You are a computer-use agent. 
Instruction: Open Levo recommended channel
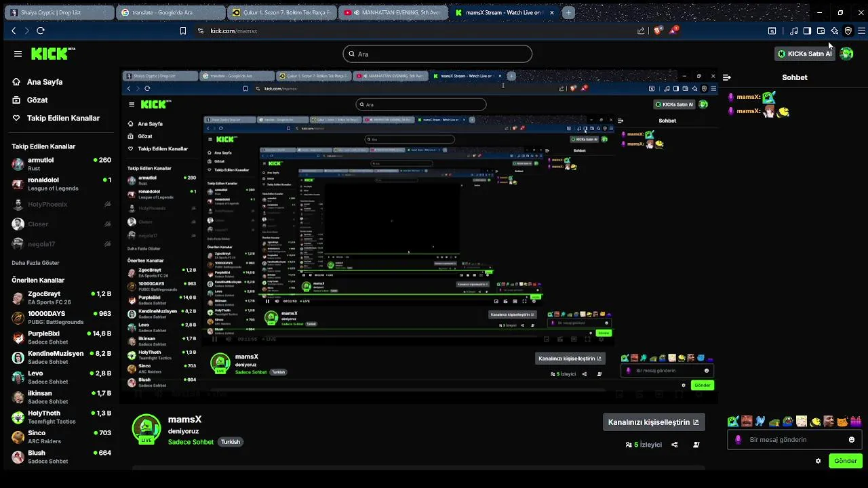tap(61, 378)
